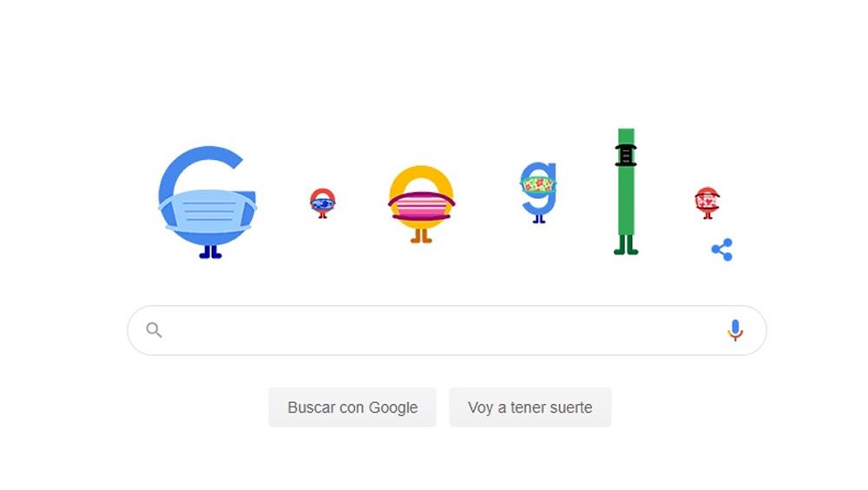
Task: Click the pink striped mask on yellow o
Action: point(421,206)
